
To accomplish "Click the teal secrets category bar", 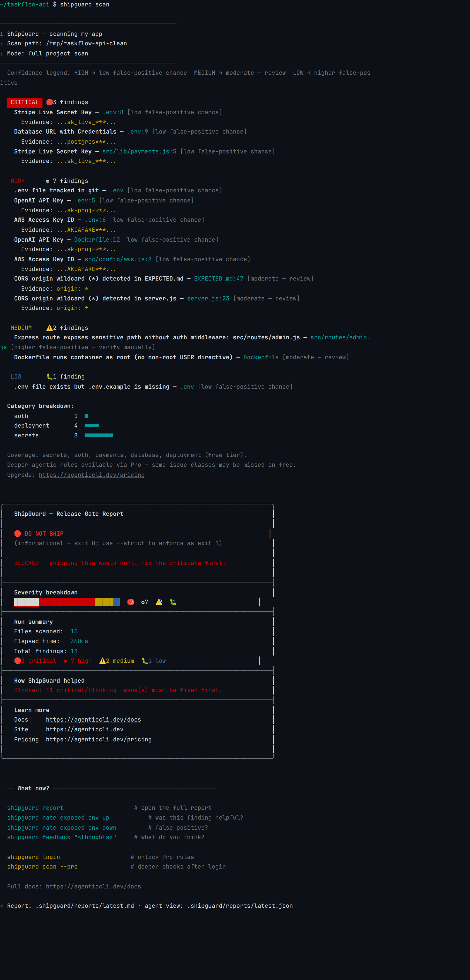I will 99,435.
